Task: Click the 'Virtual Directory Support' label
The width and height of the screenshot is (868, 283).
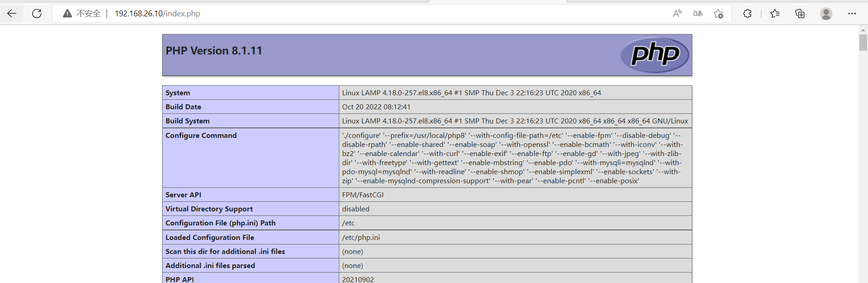Action: pos(209,209)
